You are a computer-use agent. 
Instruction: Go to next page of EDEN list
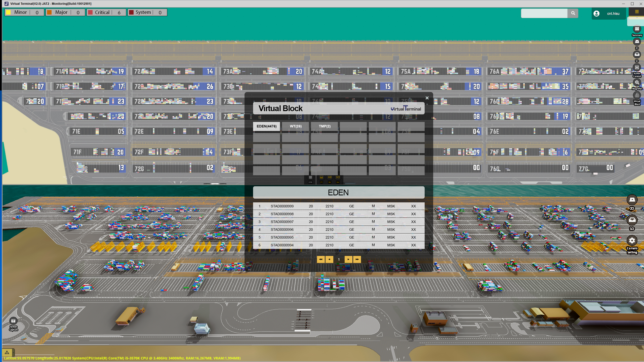click(x=348, y=259)
